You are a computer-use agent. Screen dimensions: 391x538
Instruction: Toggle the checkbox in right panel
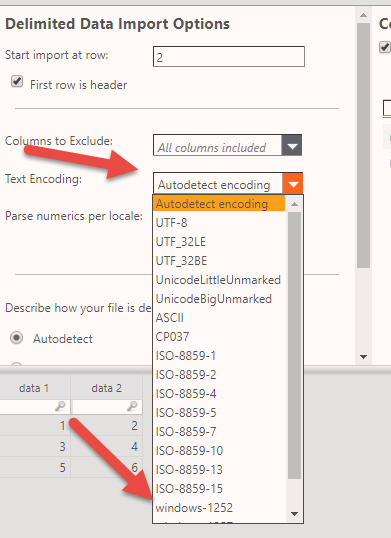(x=385, y=47)
